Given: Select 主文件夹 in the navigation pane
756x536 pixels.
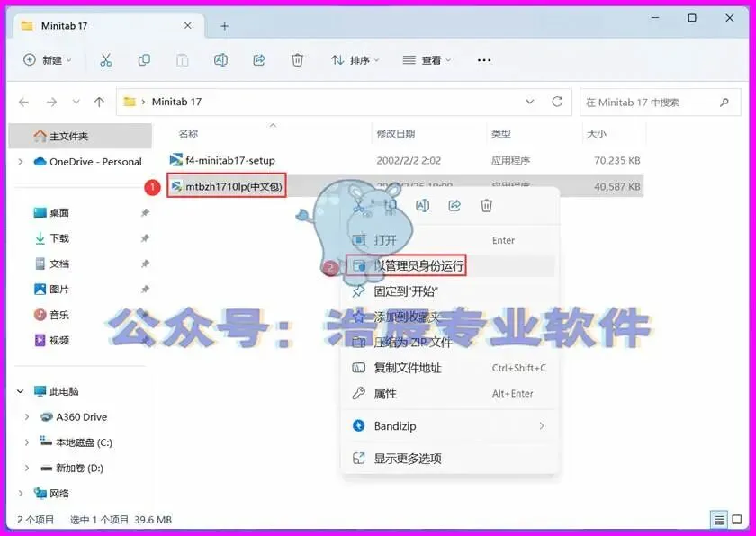Looking at the screenshot, I should click(x=80, y=137).
